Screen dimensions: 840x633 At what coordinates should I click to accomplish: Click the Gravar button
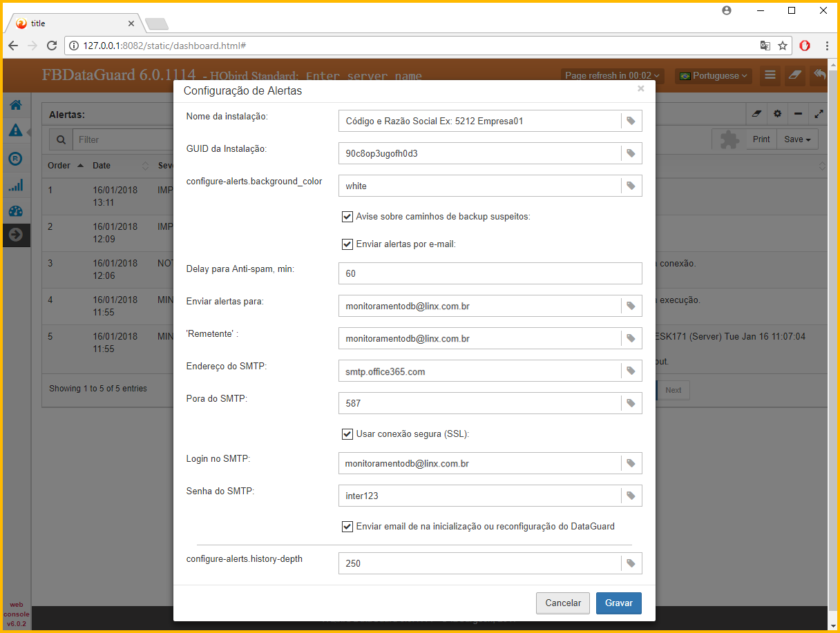pyautogui.click(x=618, y=603)
